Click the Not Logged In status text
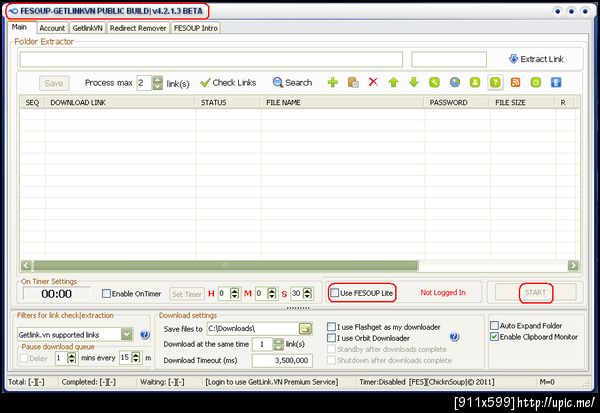 [443, 292]
